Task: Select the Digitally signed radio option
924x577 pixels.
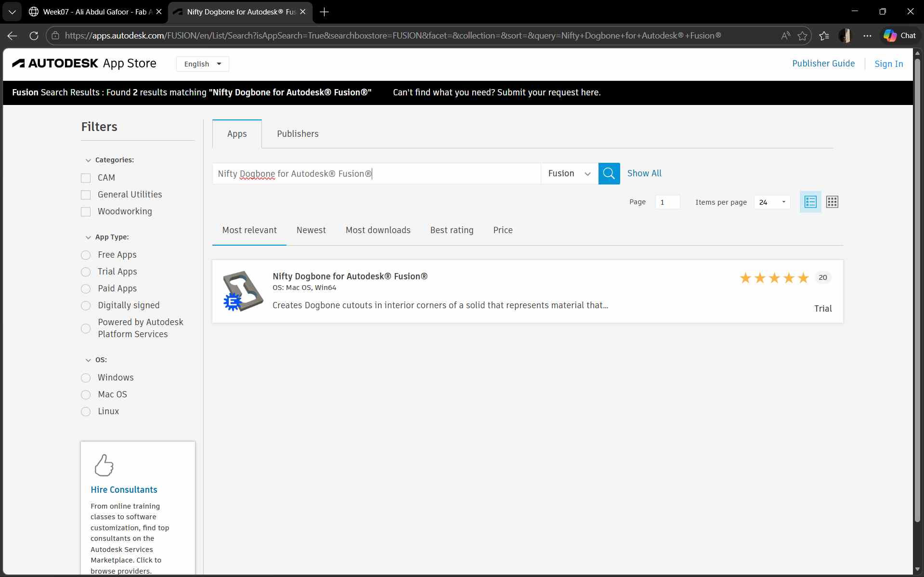Action: click(x=86, y=306)
